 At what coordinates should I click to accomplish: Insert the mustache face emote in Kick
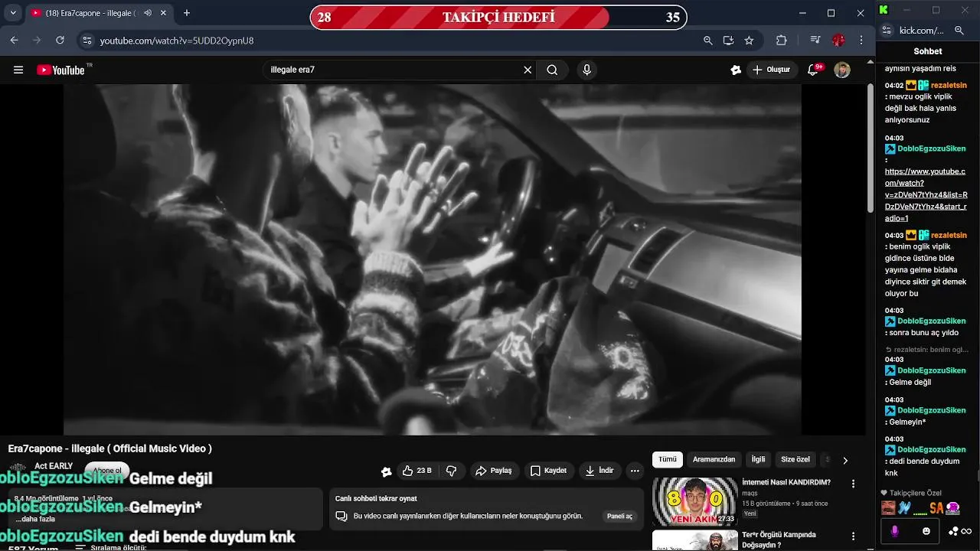888,507
